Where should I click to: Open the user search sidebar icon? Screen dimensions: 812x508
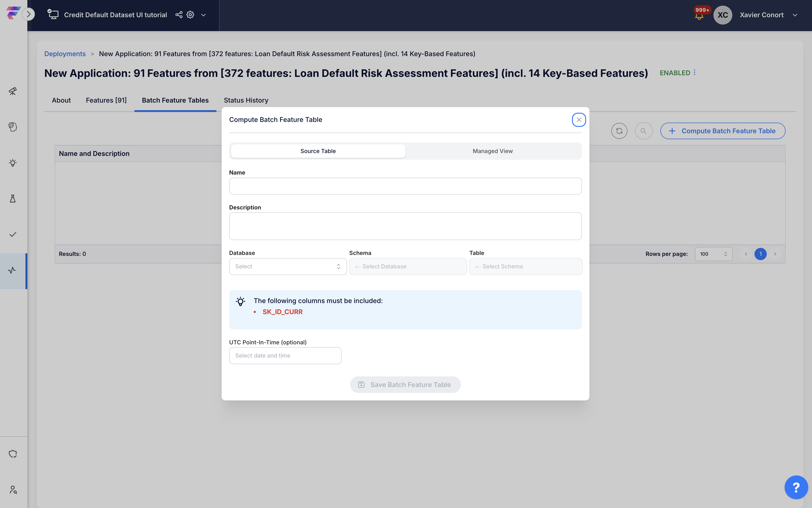click(x=13, y=490)
